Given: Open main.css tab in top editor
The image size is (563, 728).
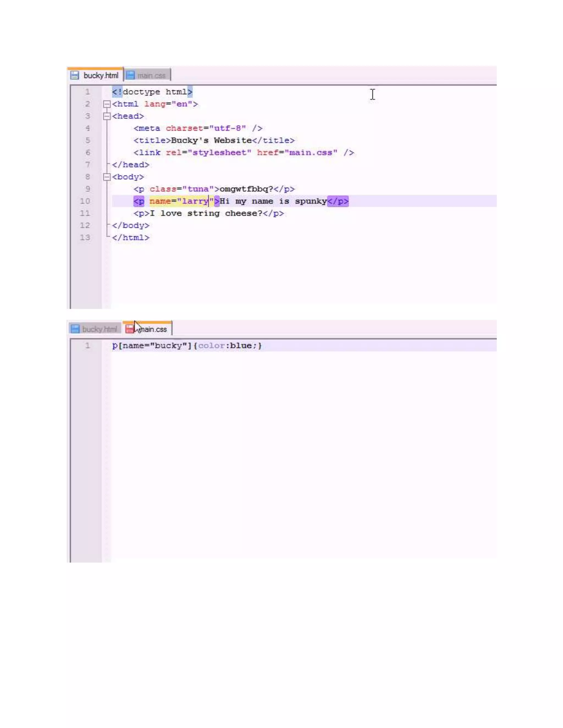Looking at the screenshot, I should coord(147,75).
